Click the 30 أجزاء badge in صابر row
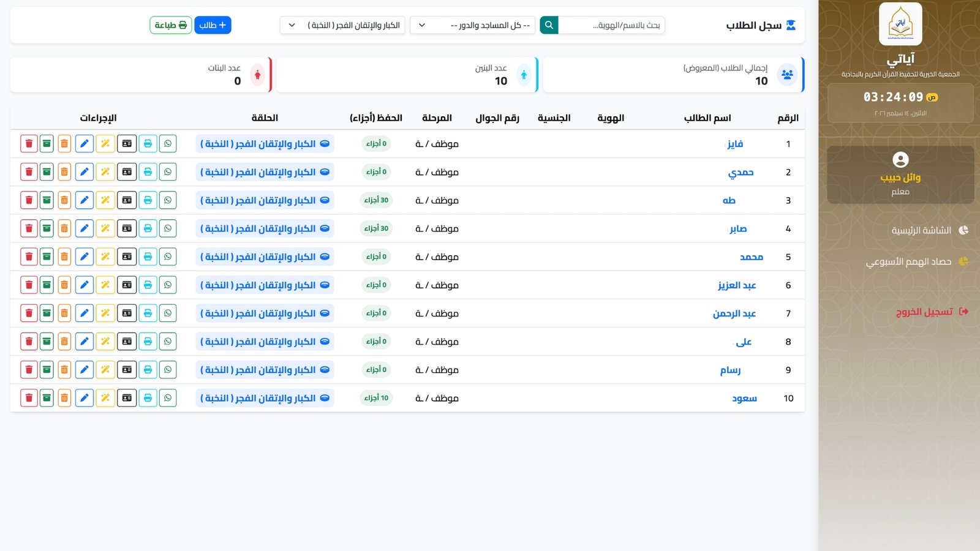The width and height of the screenshot is (980, 551). coord(377,228)
